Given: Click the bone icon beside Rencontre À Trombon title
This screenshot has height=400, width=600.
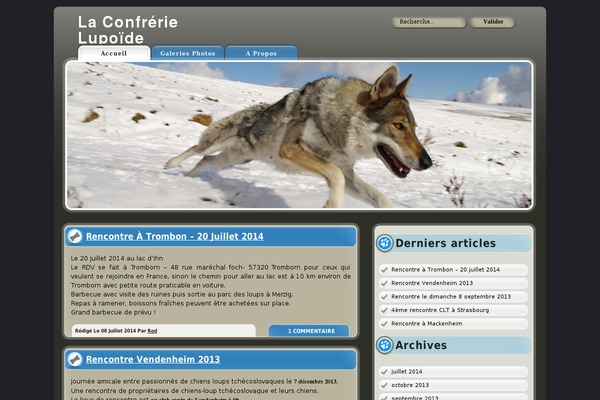Looking at the screenshot, I should pyautogui.click(x=75, y=236).
